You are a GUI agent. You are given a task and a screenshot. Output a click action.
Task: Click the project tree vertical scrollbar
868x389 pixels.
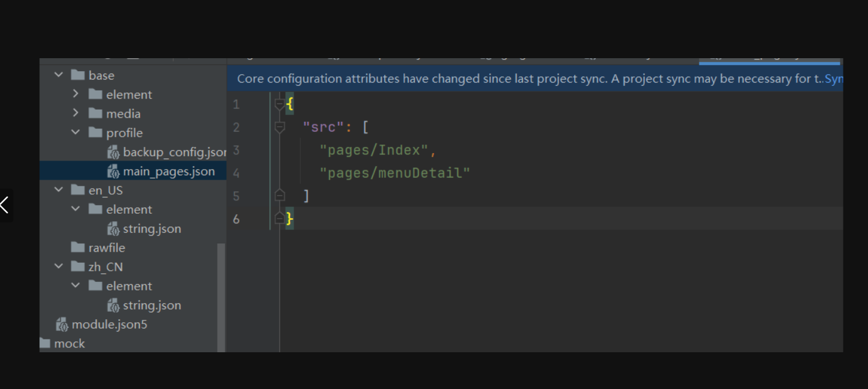(221, 294)
